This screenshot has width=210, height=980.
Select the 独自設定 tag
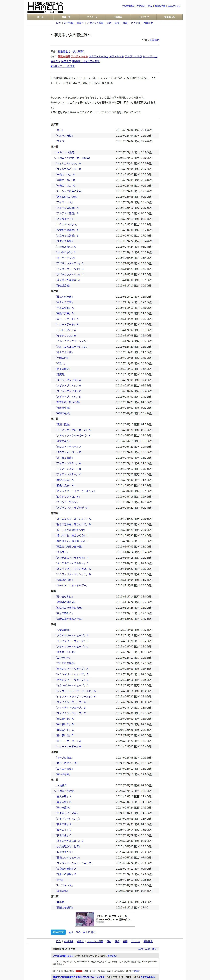coord(66,61)
